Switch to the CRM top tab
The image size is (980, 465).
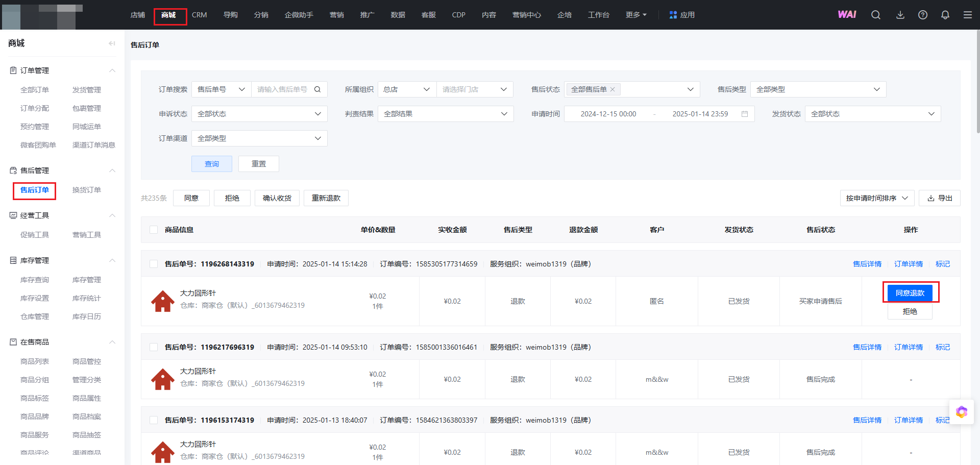point(199,15)
